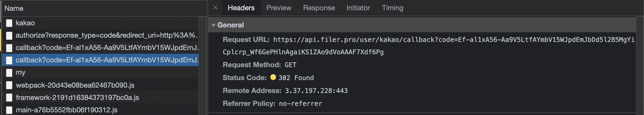Click the kakao request file icon
644x115 pixels.
[9, 23]
